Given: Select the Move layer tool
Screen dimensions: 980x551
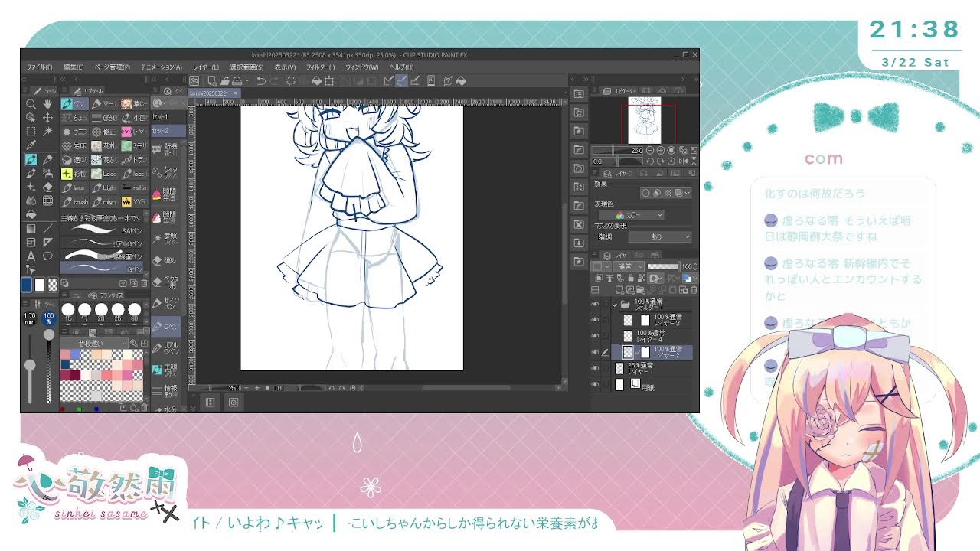Looking at the screenshot, I should 47,118.
